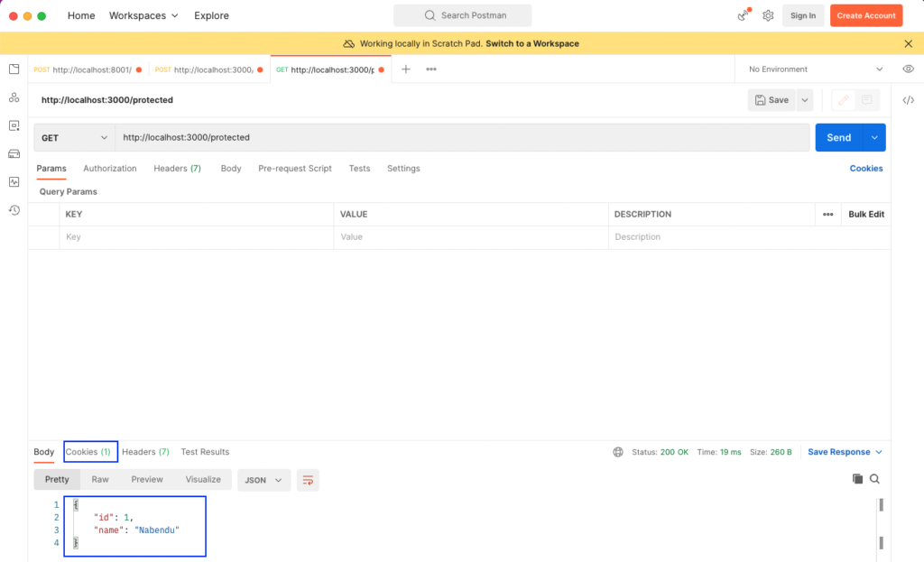Click Sign In
Screen dimensions: 924x562
coord(803,16)
